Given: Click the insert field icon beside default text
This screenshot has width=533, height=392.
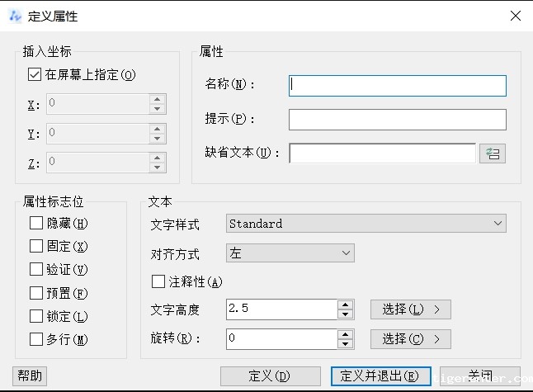Looking at the screenshot, I should point(493,153).
